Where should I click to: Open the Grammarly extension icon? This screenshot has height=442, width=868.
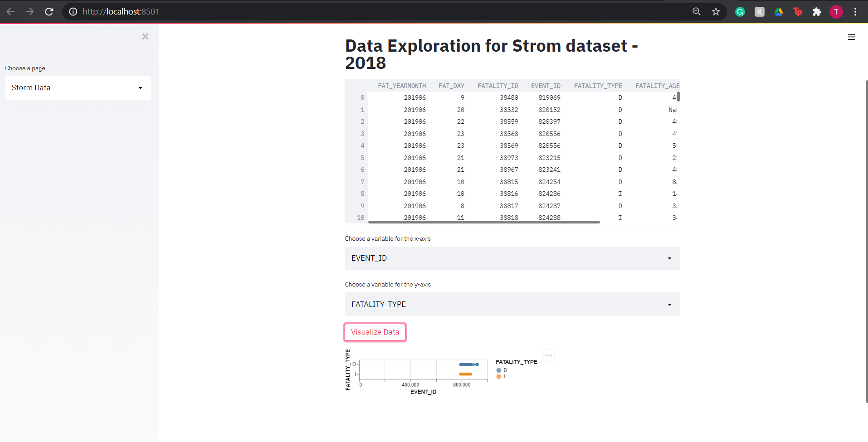click(x=740, y=12)
